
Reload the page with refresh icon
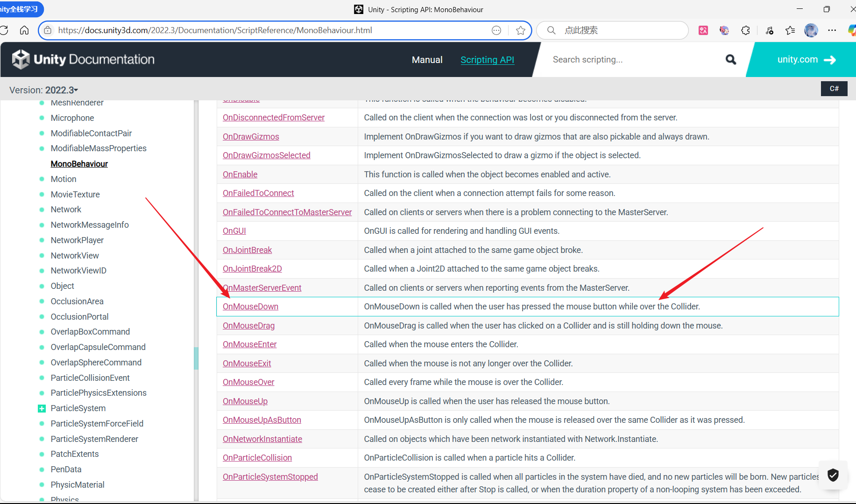click(x=4, y=30)
